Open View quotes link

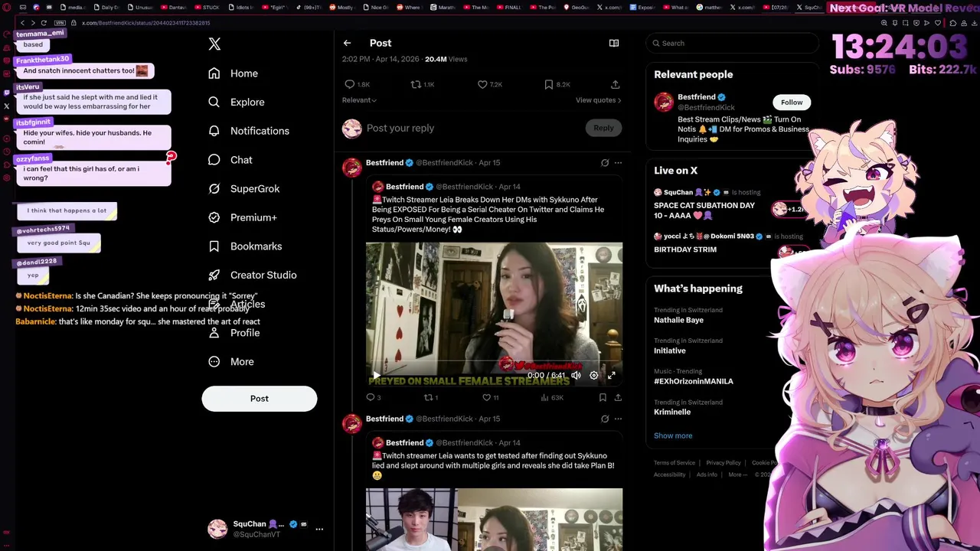(598, 100)
